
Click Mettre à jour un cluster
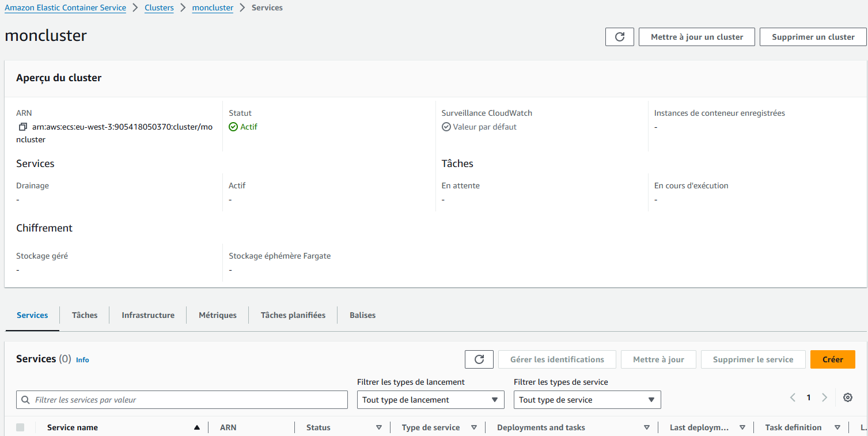697,37
